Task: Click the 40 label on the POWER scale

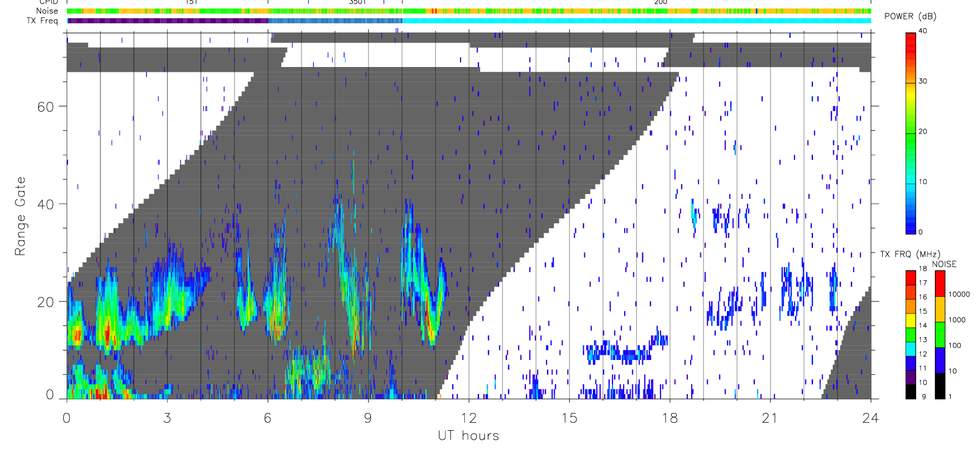Action: coord(923,31)
